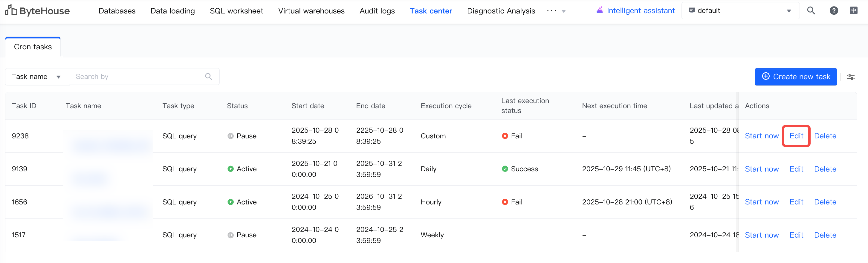Open the Audit logs page
Image resolution: width=868 pixels, height=263 pixels.
pos(377,11)
